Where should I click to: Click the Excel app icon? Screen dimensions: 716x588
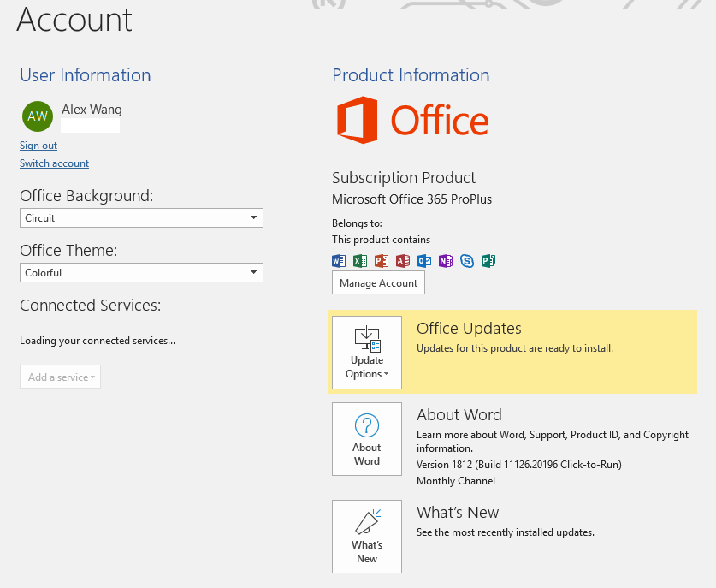point(360,261)
